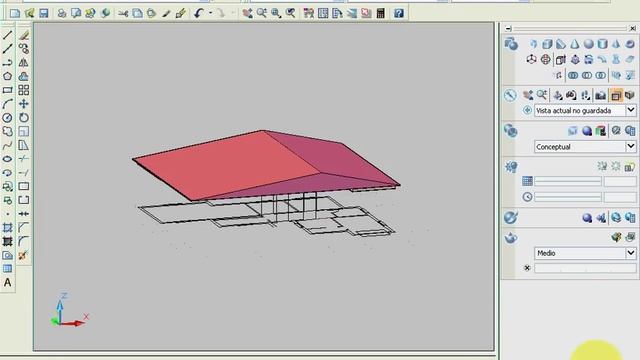The width and height of the screenshot is (640, 360).
Task: Create a Cone solid from dashboard
Action: pyautogui.click(x=575, y=44)
